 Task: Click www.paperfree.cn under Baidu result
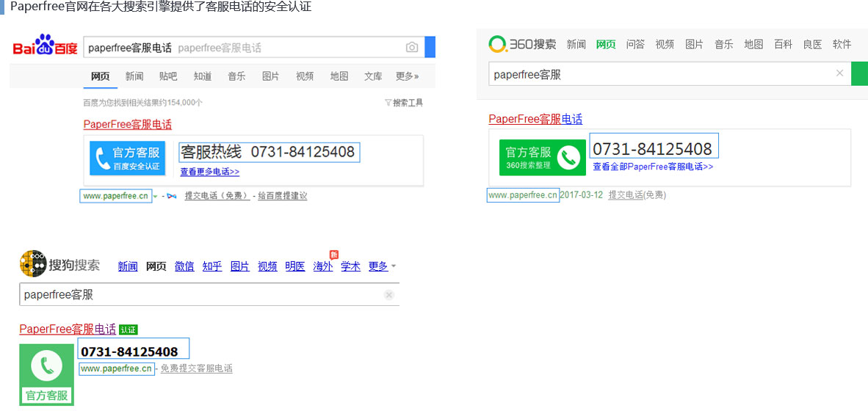[116, 196]
